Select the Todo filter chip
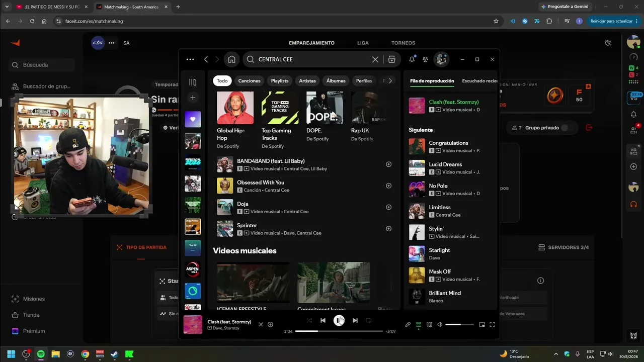 click(222, 81)
